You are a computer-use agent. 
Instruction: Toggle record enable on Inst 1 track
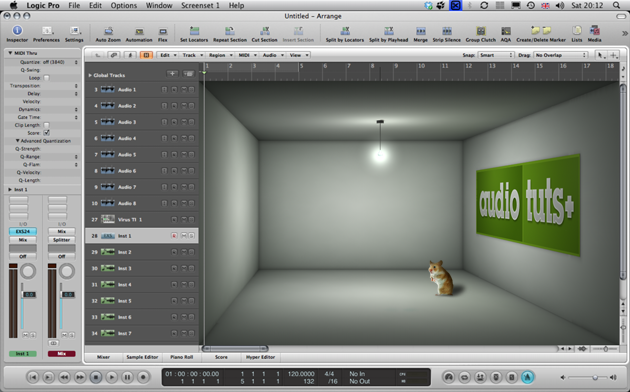174,236
